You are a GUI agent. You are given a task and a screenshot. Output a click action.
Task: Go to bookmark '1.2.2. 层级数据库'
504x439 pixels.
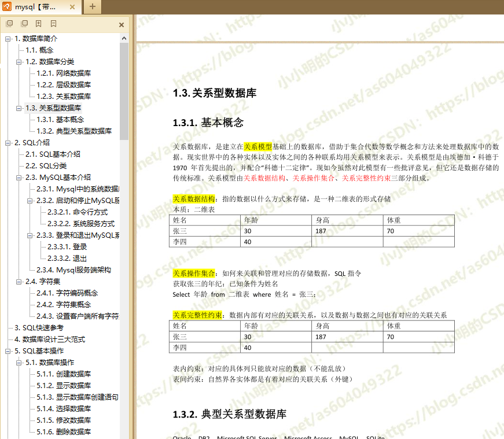coord(64,85)
